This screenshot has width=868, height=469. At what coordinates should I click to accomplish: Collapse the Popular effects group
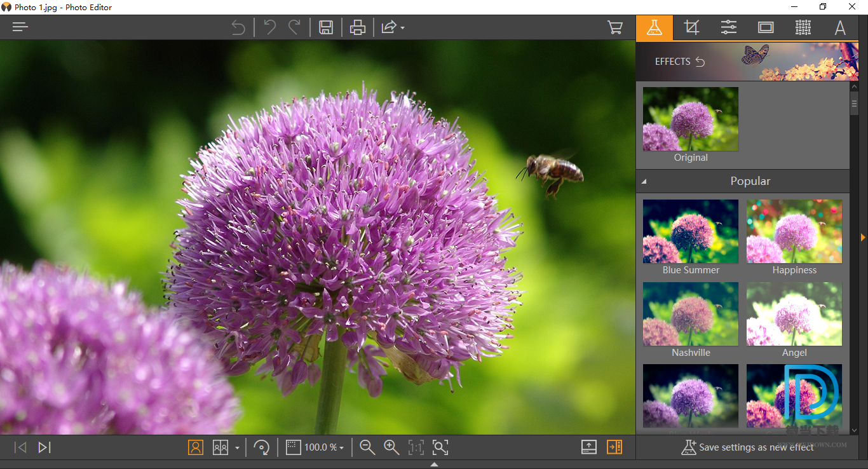[x=644, y=182]
